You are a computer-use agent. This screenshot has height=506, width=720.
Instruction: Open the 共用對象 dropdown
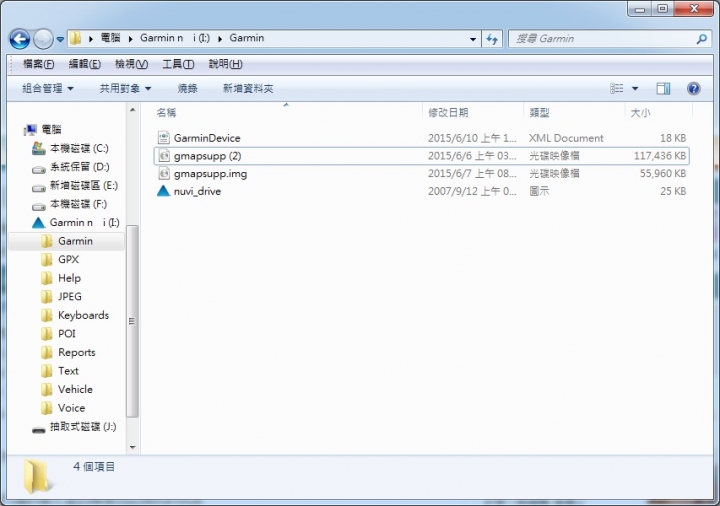pos(125,89)
